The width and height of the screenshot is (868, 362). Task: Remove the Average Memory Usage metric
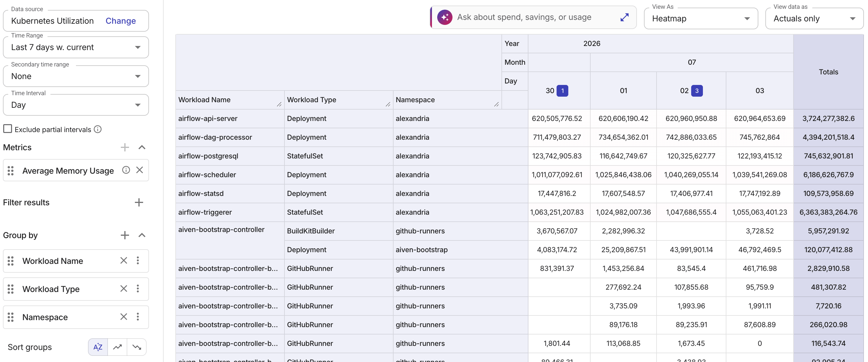[140, 170]
